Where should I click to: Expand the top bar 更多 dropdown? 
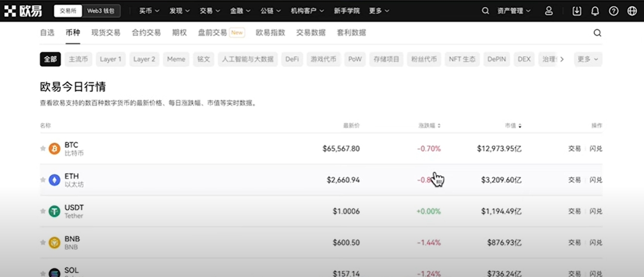379,11
